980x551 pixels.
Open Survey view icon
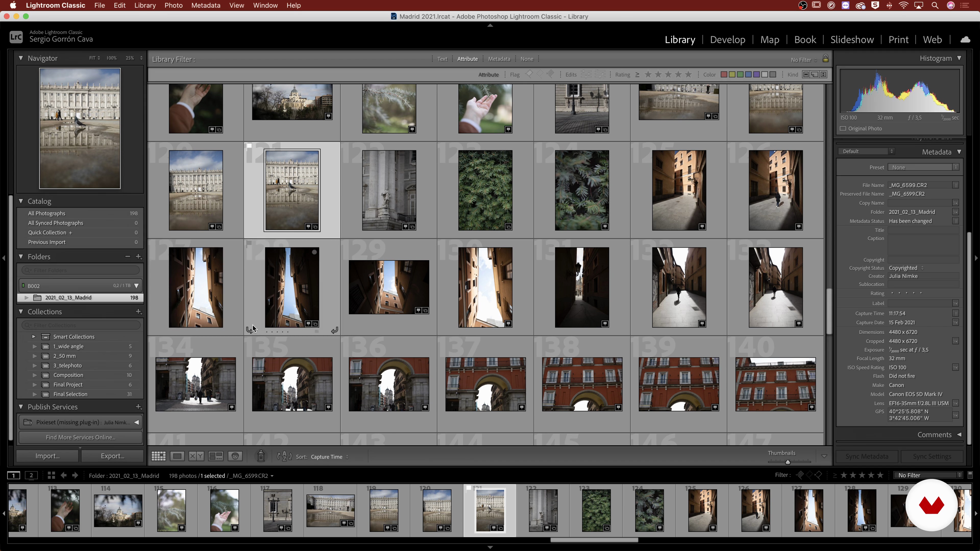(x=216, y=456)
